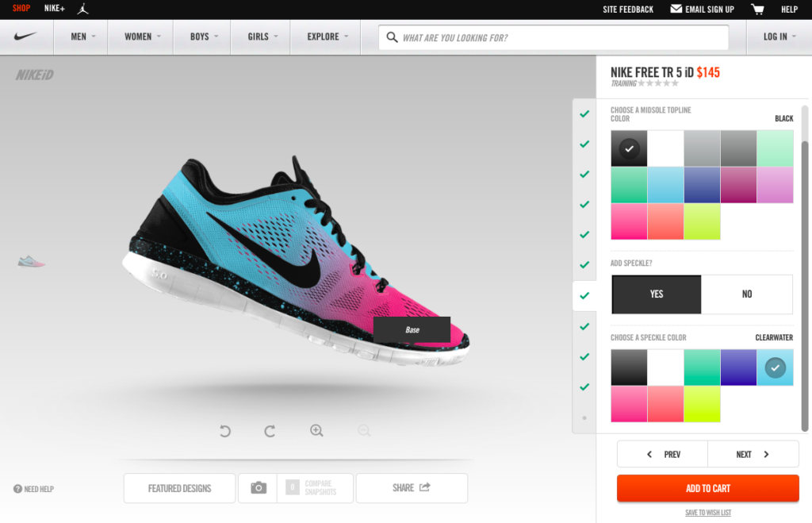Viewport: 812px width, 523px height.
Task: Take a snapshot with the camera icon
Action: pos(258,488)
